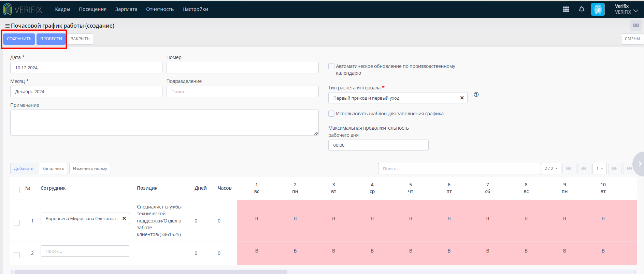
Task: Click the Дней column header
Action: pyautogui.click(x=201, y=188)
